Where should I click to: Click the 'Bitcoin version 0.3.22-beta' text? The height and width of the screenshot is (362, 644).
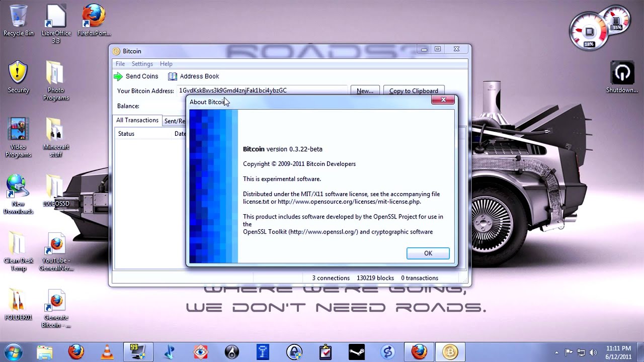[283, 149]
